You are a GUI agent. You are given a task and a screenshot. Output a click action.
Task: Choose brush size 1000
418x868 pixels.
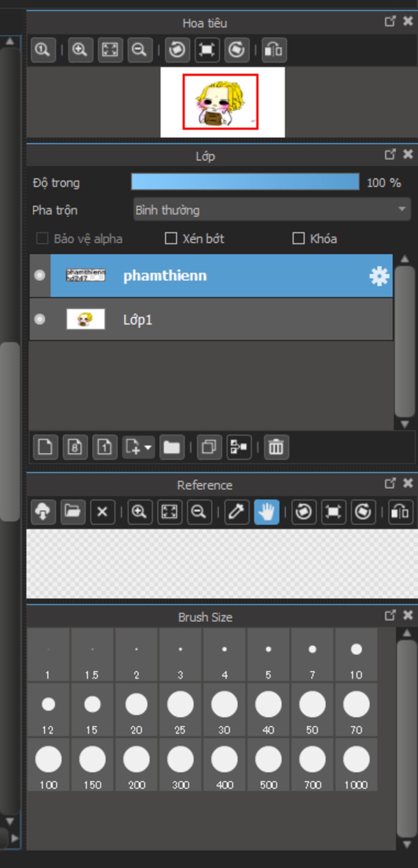356,765
